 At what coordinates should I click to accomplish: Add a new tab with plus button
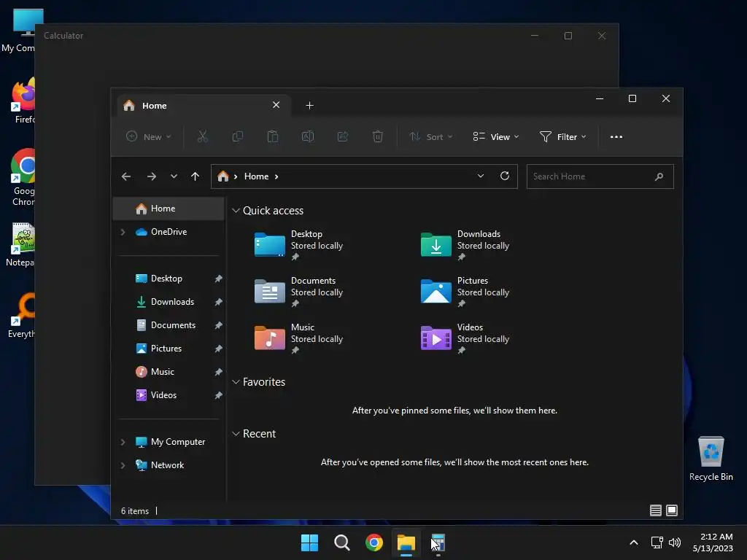click(309, 105)
